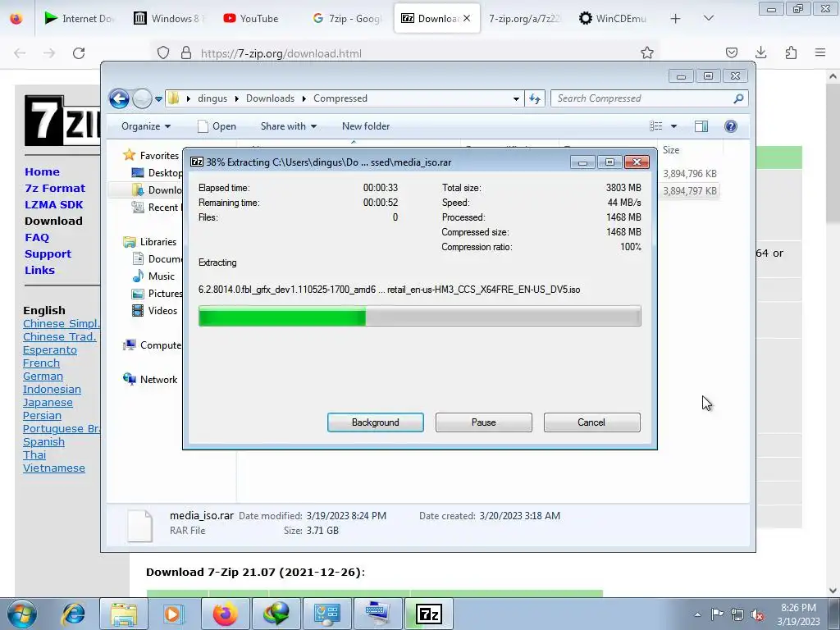Click the Explorer refresh button

[x=535, y=98]
